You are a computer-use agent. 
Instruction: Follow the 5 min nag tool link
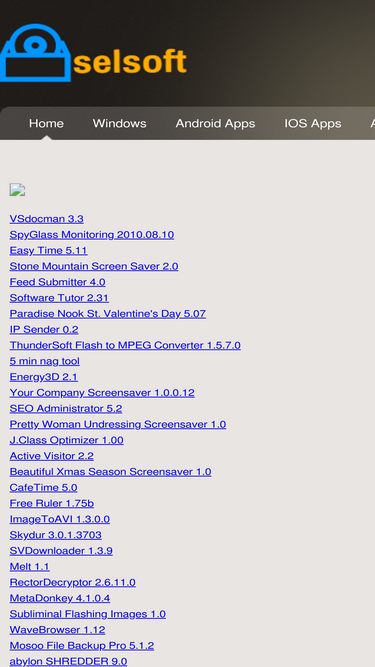(45, 361)
